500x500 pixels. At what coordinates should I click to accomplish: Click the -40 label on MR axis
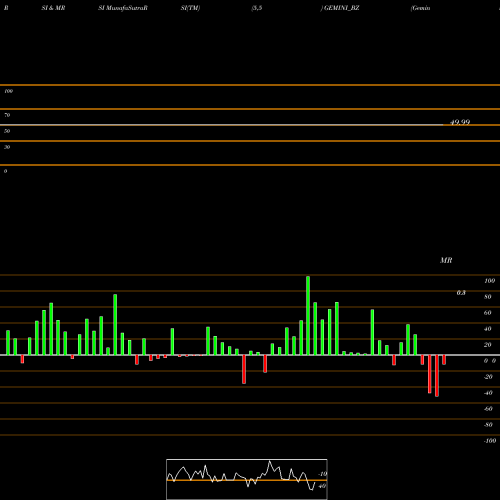(488, 393)
